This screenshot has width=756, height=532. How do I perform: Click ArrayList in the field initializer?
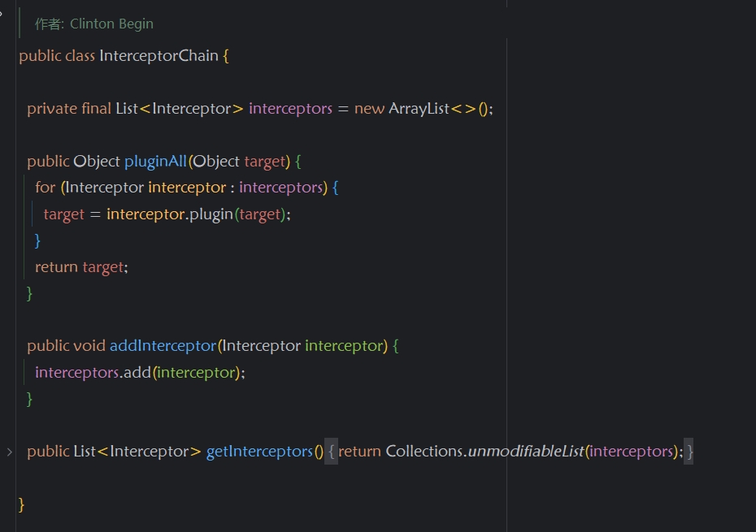click(419, 109)
